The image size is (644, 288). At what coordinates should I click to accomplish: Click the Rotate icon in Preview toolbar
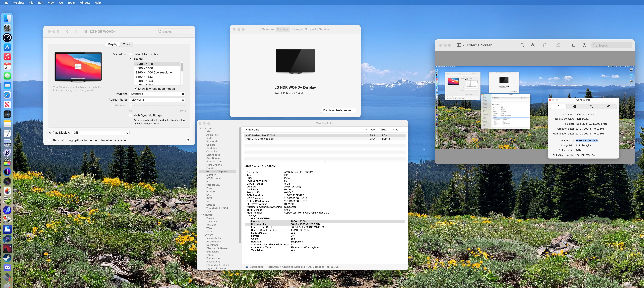click(574, 45)
